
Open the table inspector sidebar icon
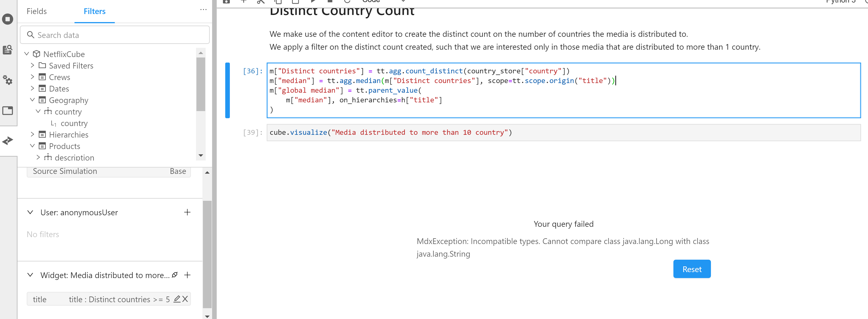pyautogui.click(x=7, y=50)
